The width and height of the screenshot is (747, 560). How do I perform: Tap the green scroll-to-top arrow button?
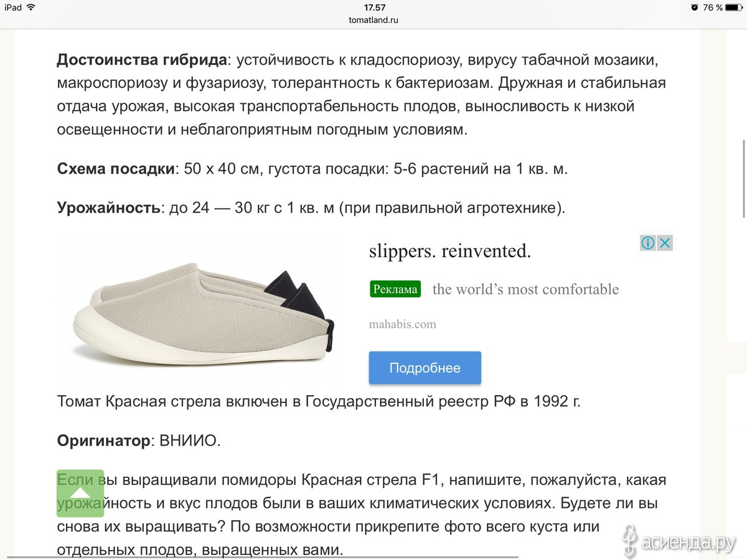(x=80, y=493)
